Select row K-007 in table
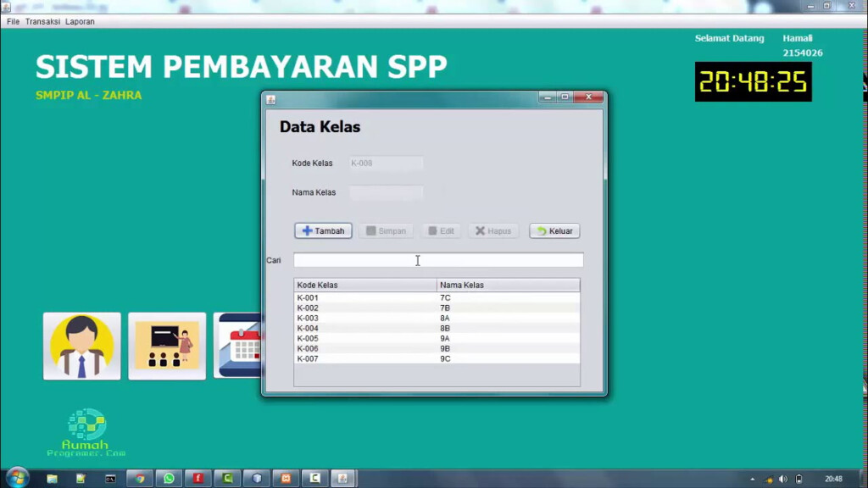Screen dimensions: 868x488 click(x=437, y=358)
